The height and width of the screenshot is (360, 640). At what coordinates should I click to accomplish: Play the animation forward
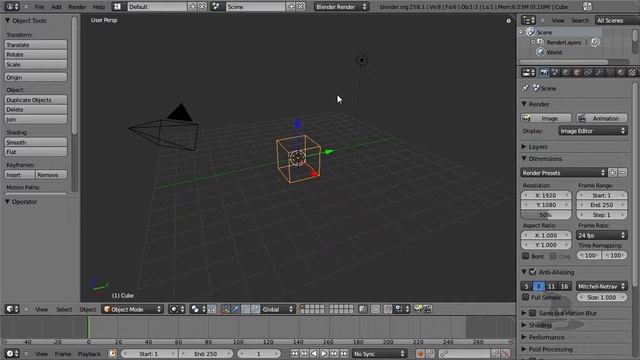pyautogui.click(x=324, y=353)
